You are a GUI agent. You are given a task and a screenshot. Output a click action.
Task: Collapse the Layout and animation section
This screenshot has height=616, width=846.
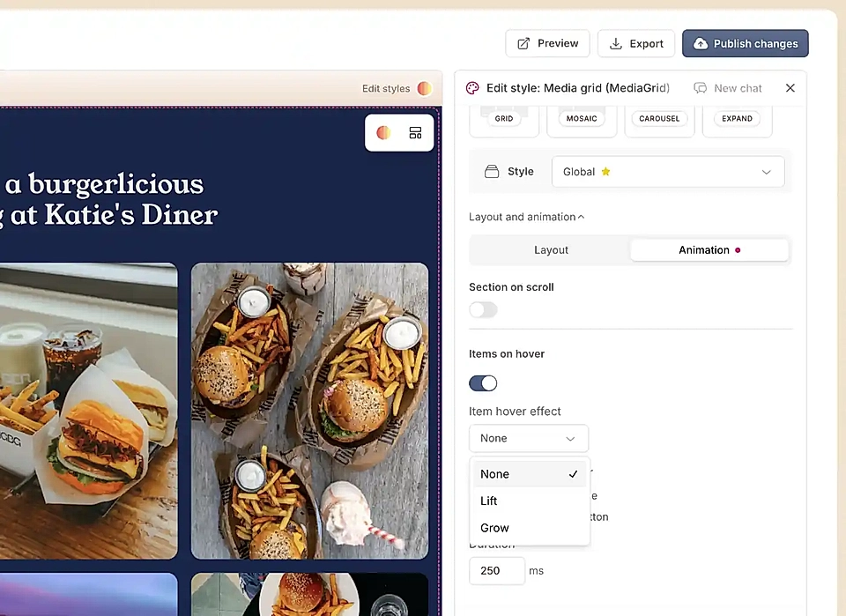tap(527, 217)
